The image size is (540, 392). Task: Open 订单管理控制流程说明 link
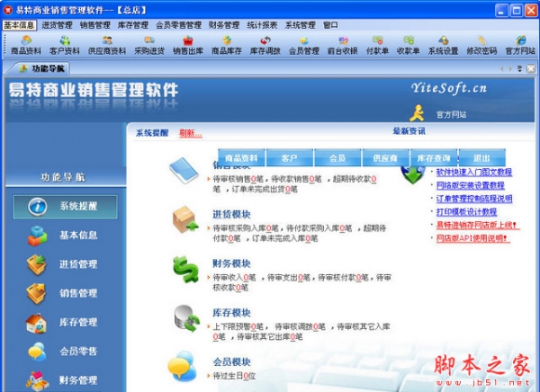(474, 199)
